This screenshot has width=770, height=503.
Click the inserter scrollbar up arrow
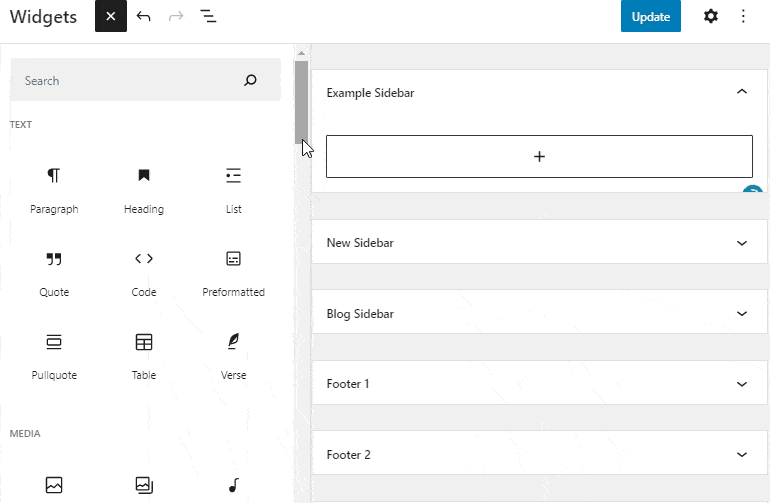tap(302, 53)
